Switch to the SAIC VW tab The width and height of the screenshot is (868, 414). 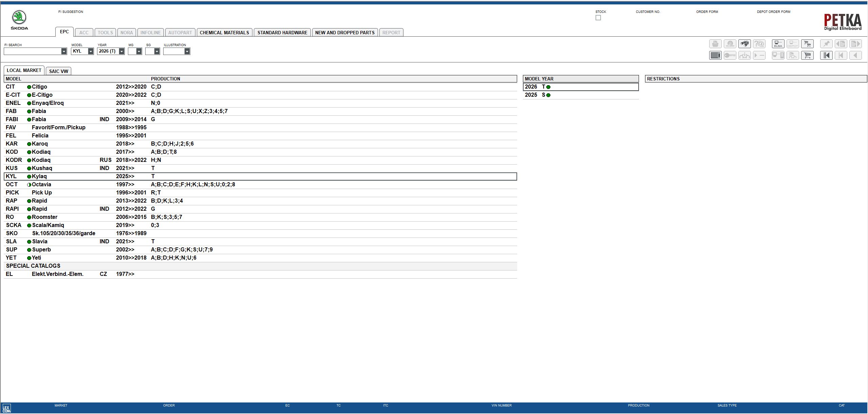(x=59, y=71)
